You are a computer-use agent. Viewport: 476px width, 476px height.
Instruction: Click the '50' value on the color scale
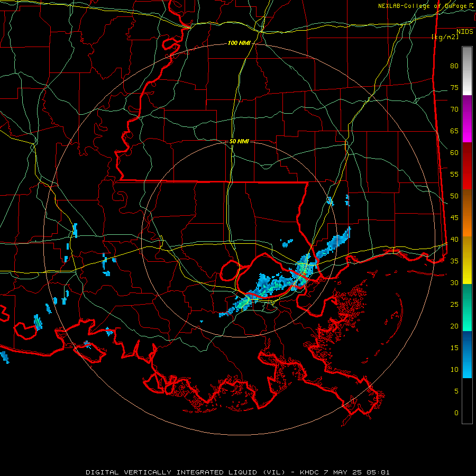[454, 196]
